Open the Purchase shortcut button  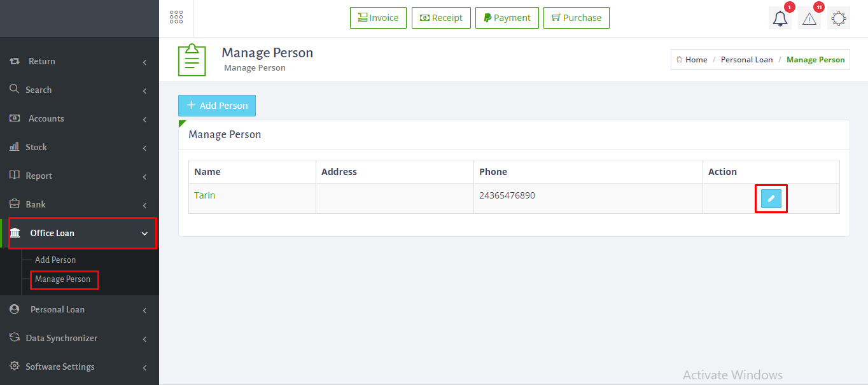click(576, 18)
